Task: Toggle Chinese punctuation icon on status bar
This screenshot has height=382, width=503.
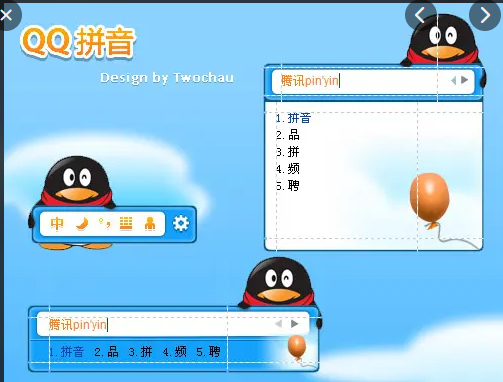Action: [105, 223]
